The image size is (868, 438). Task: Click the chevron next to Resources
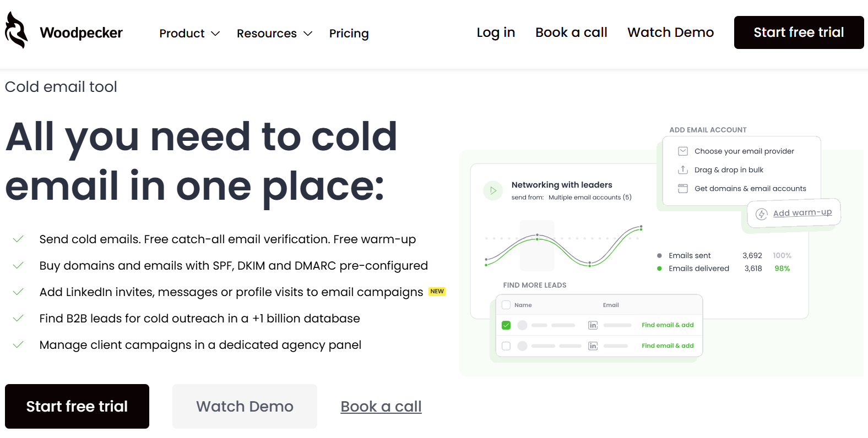pyautogui.click(x=308, y=34)
